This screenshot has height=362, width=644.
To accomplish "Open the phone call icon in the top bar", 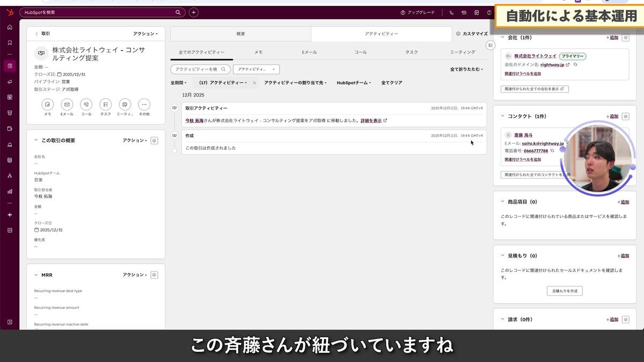I will (451, 12).
